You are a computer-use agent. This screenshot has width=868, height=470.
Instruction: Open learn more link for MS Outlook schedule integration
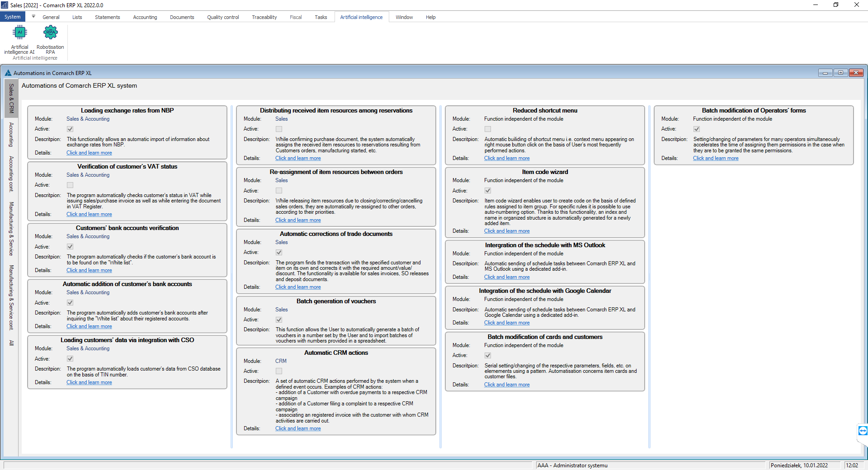pyautogui.click(x=507, y=277)
